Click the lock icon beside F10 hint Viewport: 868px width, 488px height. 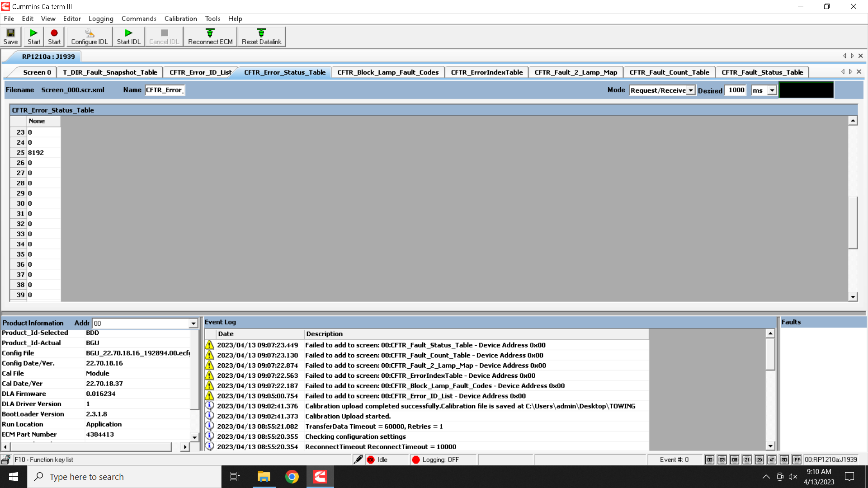coord(6,460)
